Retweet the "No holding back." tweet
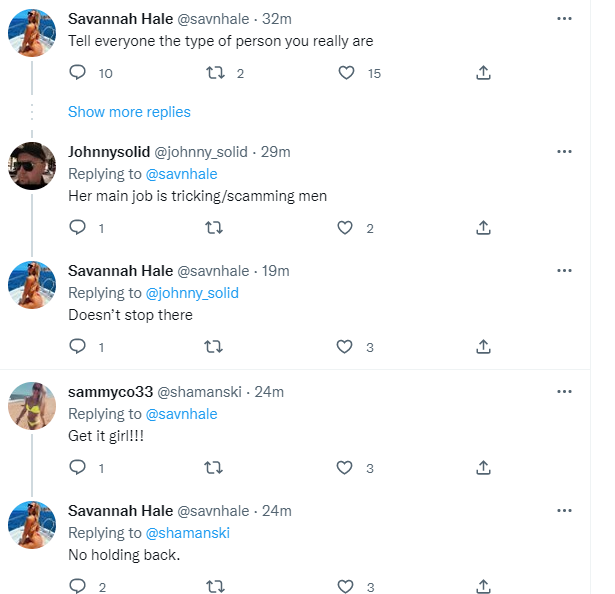 click(213, 586)
